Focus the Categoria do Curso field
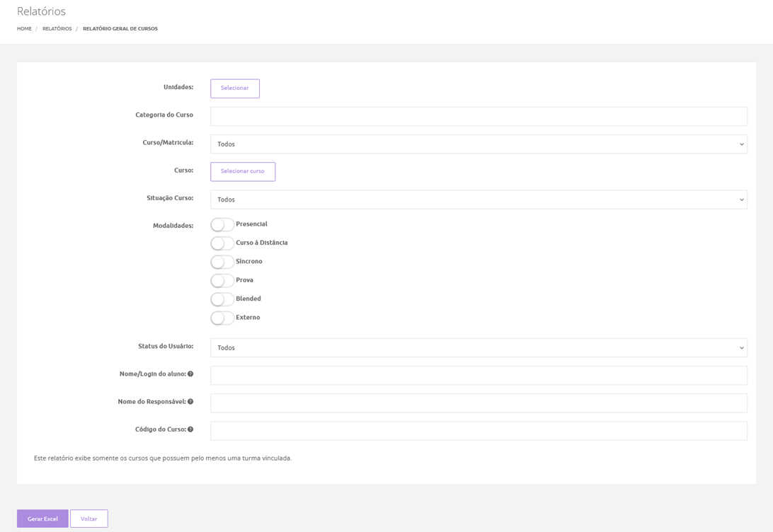This screenshot has height=532, width=773. tap(479, 117)
